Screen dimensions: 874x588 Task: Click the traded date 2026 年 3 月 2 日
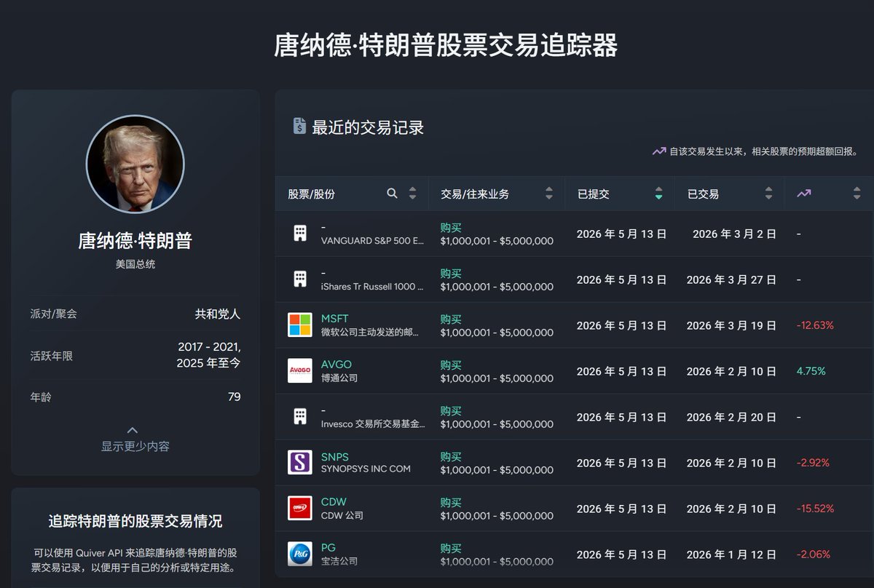pyautogui.click(x=734, y=234)
